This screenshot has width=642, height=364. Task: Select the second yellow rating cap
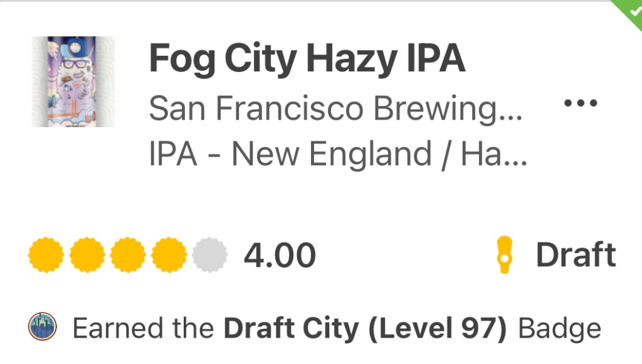pos(87,256)
